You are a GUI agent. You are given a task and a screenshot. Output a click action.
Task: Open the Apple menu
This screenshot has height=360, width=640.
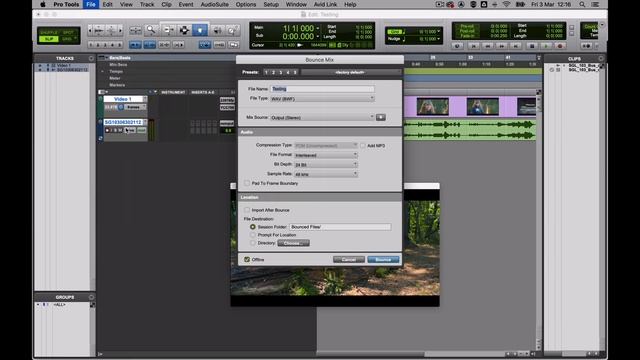point(42,4)
